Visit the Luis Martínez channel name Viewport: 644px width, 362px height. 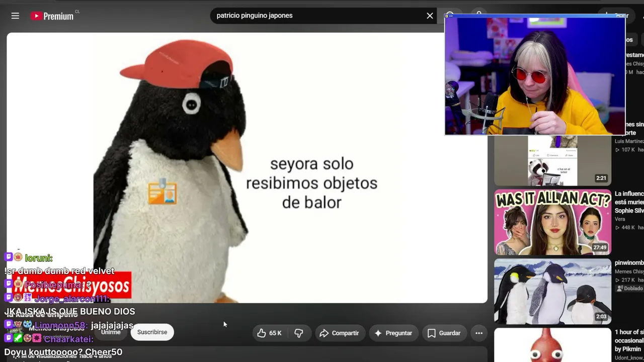point(629,141)
